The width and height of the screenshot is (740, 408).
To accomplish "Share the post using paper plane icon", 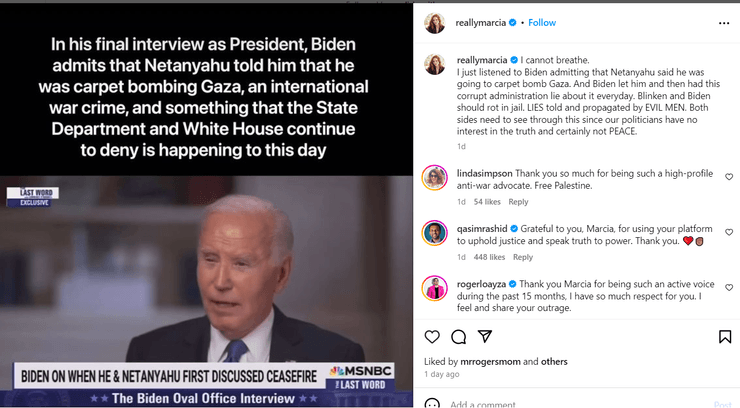I will pyautogui.click(x=485, y=336).
